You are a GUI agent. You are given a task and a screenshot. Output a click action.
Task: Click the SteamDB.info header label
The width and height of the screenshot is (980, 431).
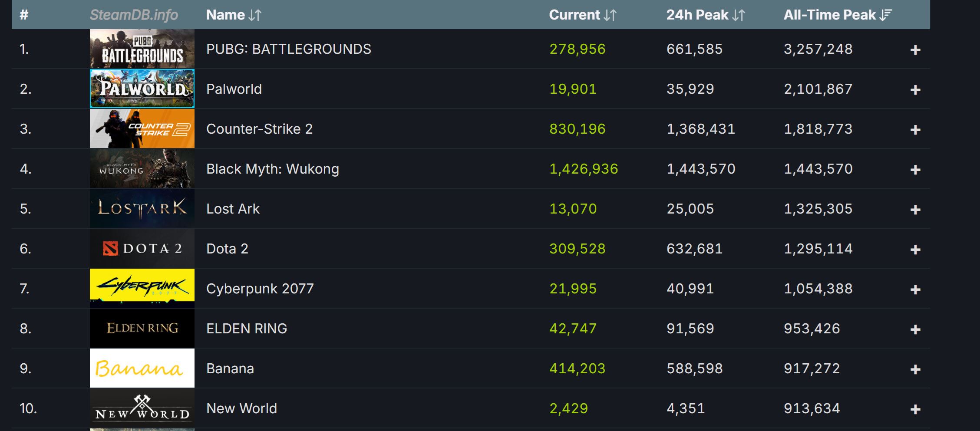(x=134, y=15)
